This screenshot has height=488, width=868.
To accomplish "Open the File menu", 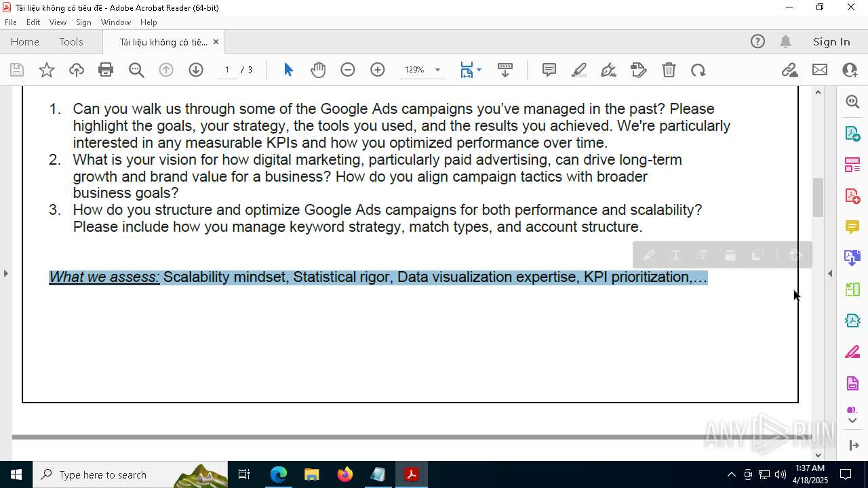I will pyautogui.click(x=11, y=22).
